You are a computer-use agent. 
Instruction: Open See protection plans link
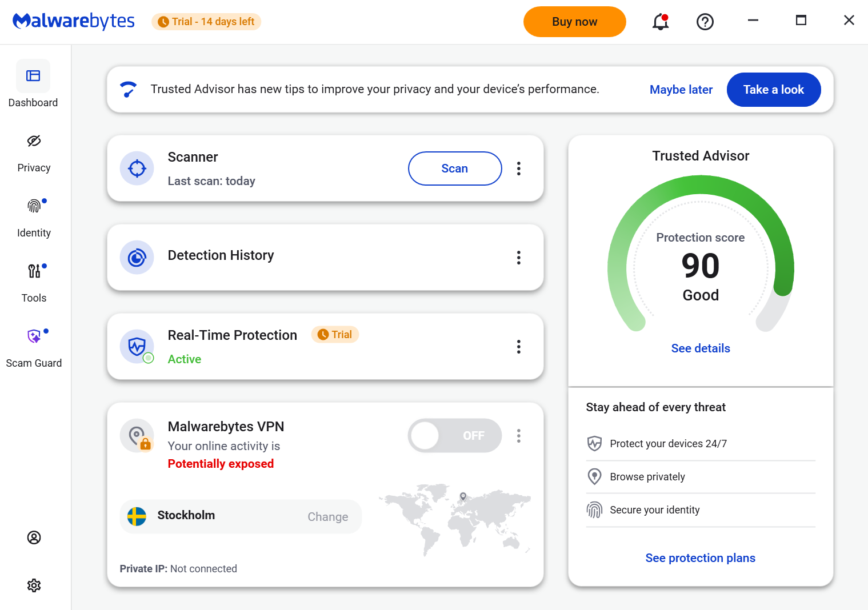click(700, 558)
